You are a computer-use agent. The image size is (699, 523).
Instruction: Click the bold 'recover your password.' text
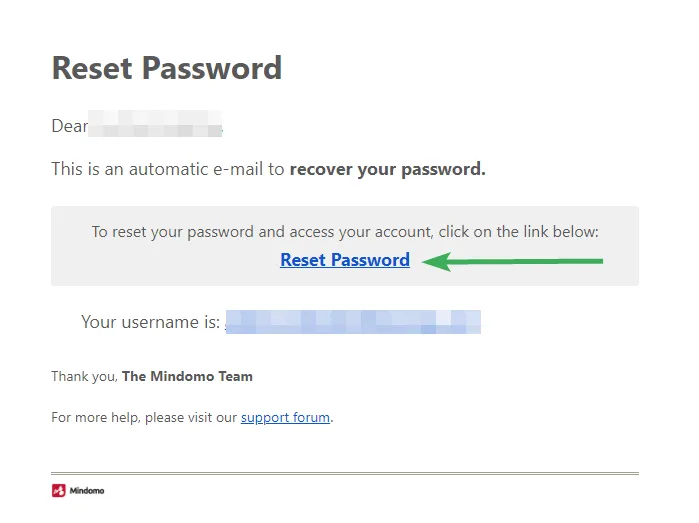coord(387,169)
